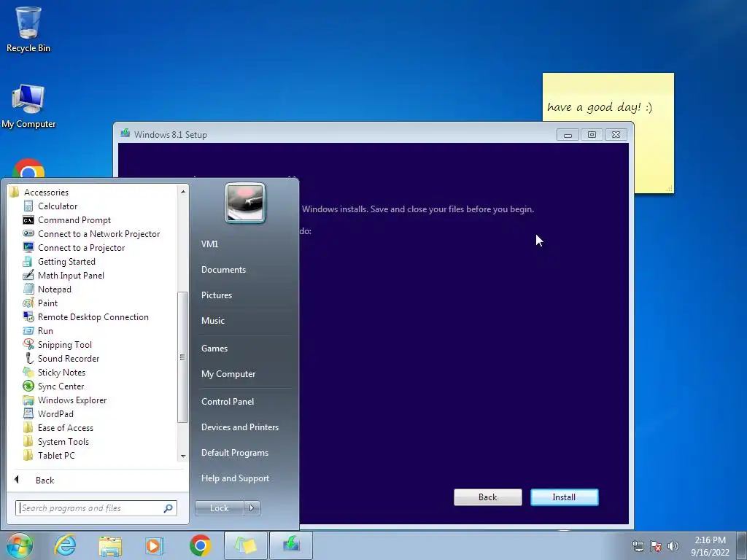Open Calculator from Accessories list
Screen dimensions: 747x560
(57, 206)
